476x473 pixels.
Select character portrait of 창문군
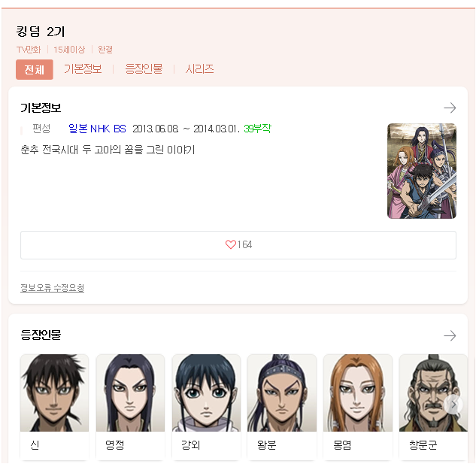[x=433, y=393]
